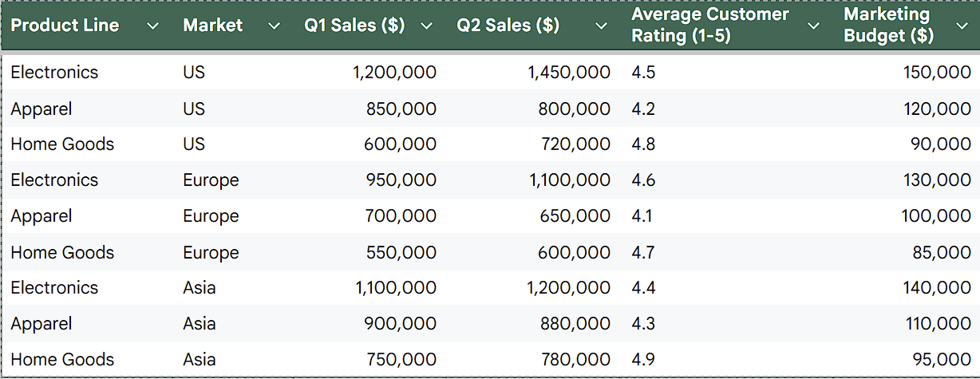Open the Marketing Budget ($) filter dropdown

961,26
